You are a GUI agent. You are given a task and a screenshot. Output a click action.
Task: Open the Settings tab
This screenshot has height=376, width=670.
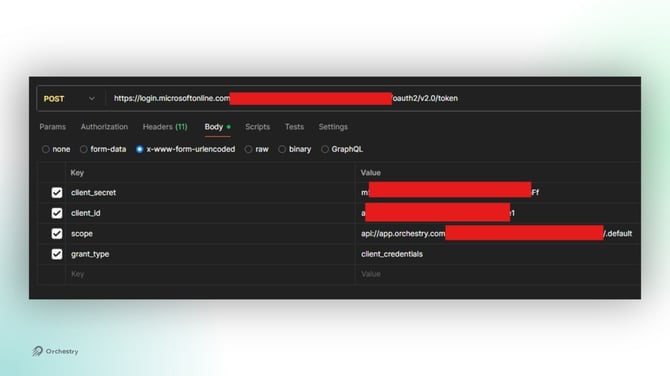(x=333, y=127)
